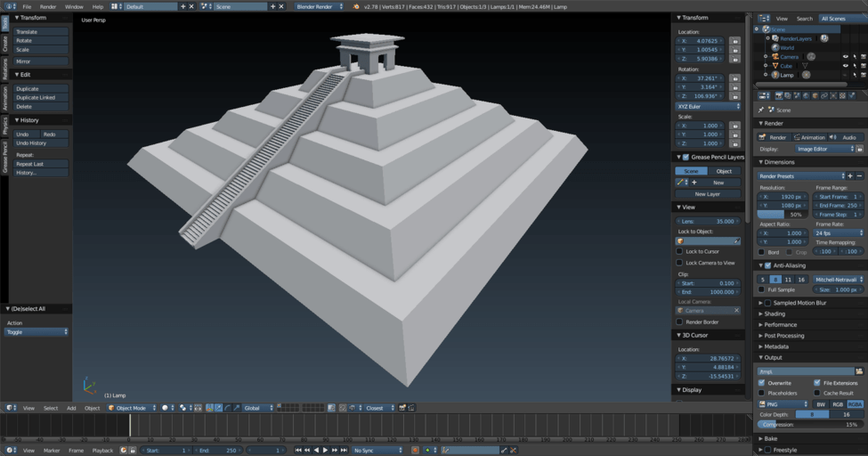Screen dimensions: 868x456
Task: Open the XYZ Euler rotation mode dropdown
Action: coord(708,106)
